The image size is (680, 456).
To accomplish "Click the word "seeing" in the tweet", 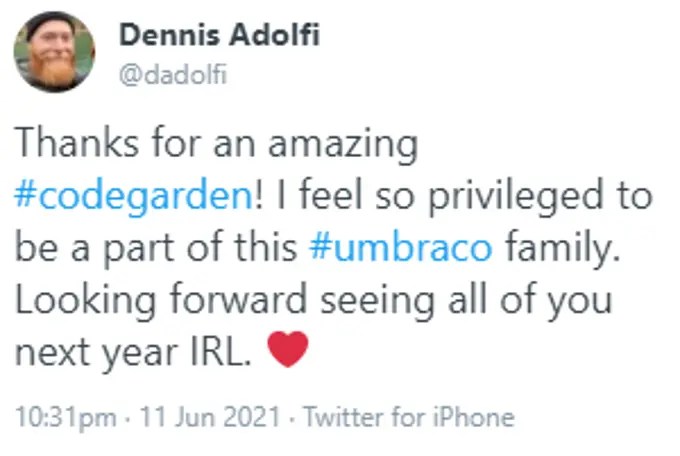I will 349,299.
